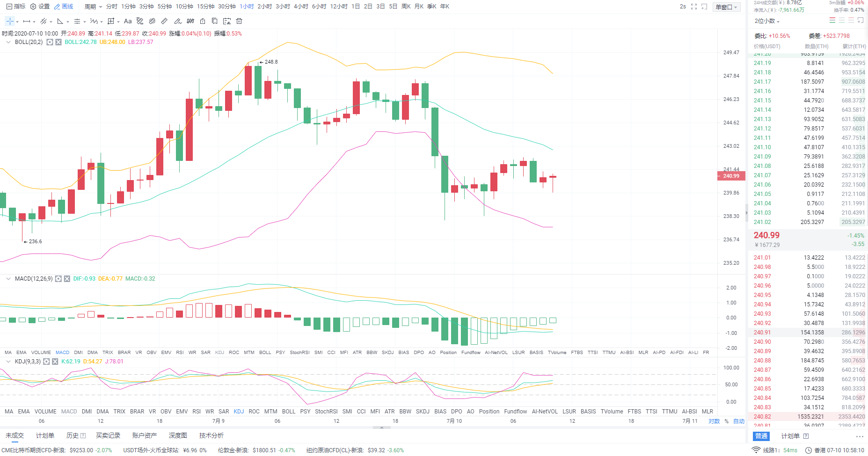Enter fullscreen chart mode

(694, 7)
